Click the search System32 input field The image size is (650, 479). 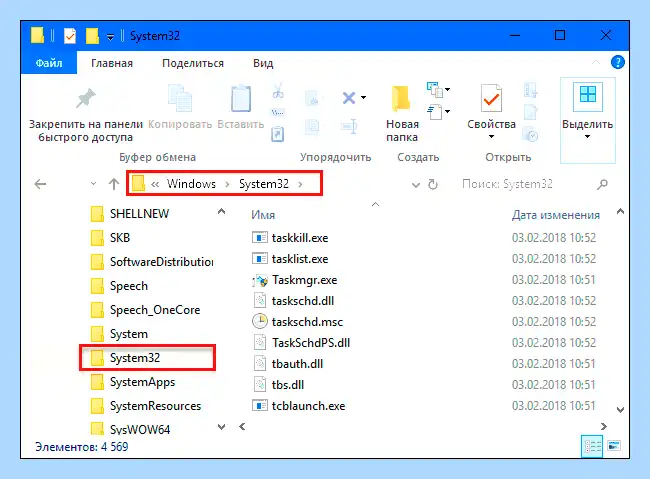coord(526,184)
